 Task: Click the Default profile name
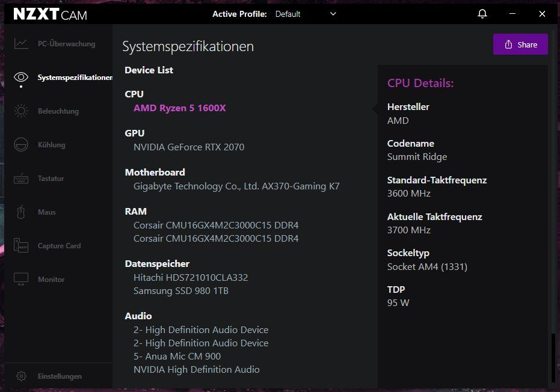(288, 14)
